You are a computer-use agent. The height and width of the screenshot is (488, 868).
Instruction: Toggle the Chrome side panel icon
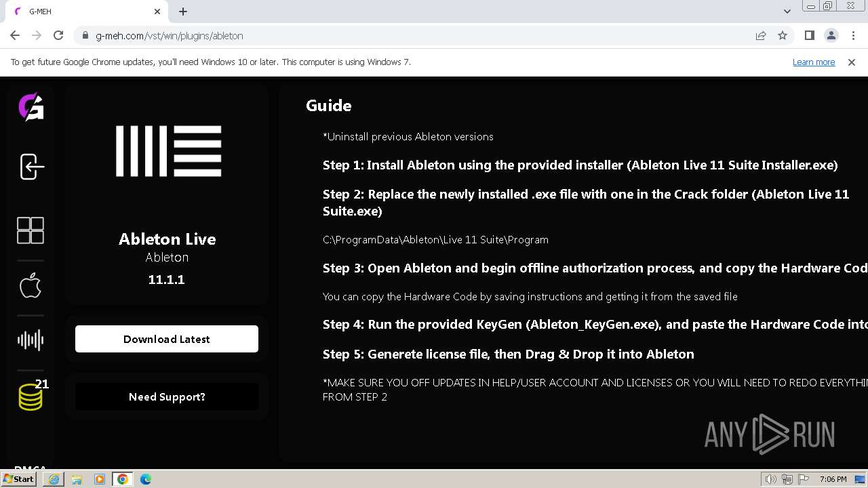pos(809,35)
